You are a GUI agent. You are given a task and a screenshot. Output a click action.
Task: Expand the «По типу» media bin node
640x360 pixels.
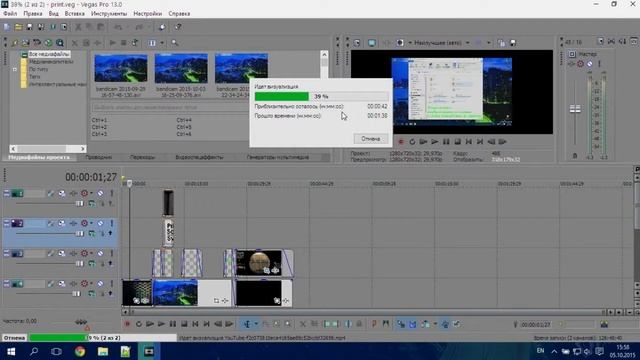15,69
